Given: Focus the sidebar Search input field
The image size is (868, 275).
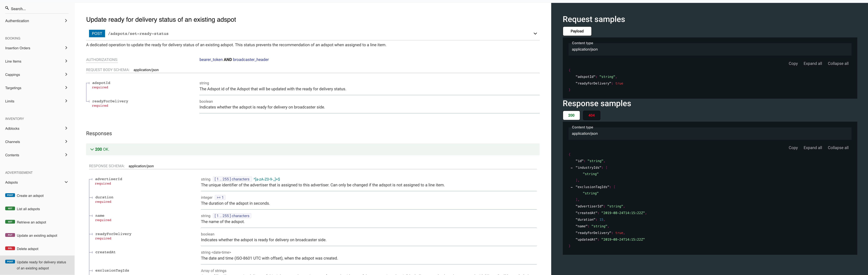Looking at the screenshot, I should [37, 9].
